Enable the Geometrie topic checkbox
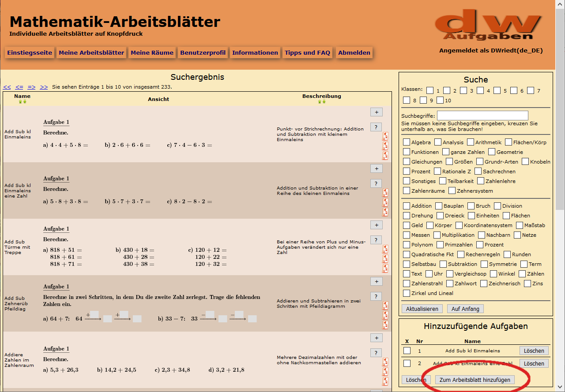This screenshot has width=565, height=392. tap(492, 152)
